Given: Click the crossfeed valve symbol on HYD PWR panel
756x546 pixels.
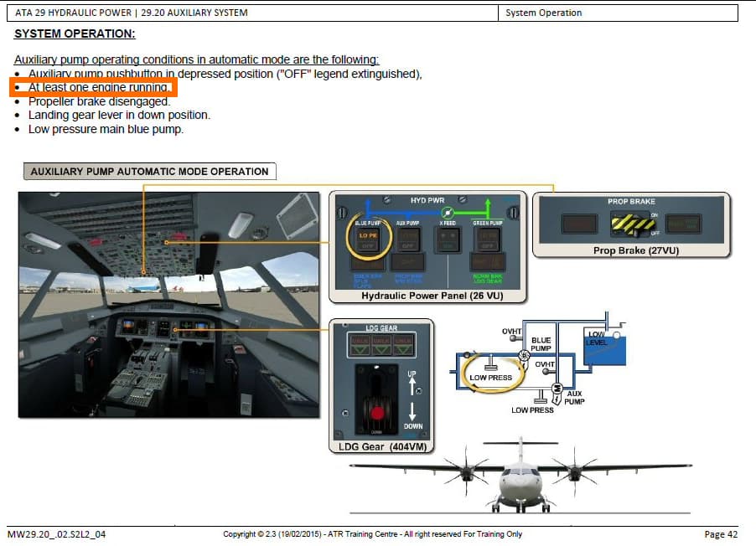Looking at the screenshot, I should point(448,212).
